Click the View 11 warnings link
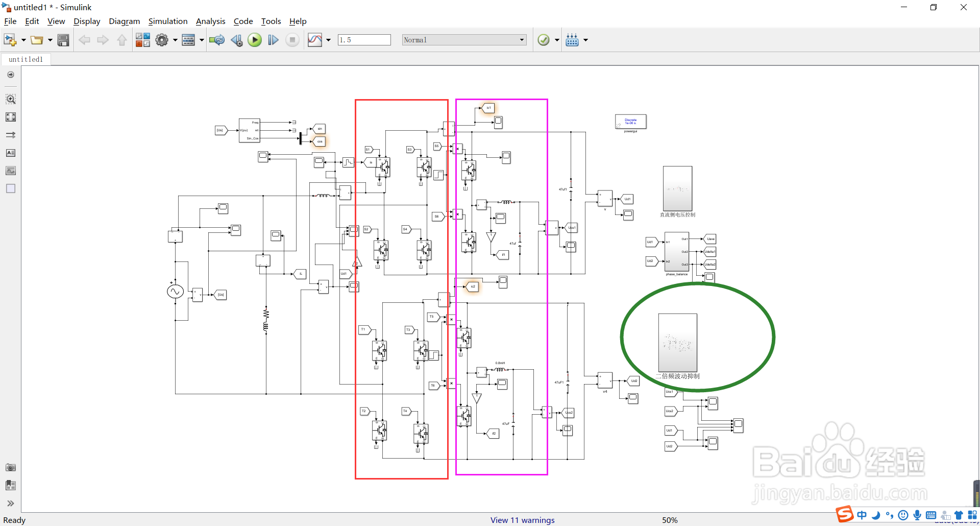Screen dimensions: 980x526 click(522, 520)
